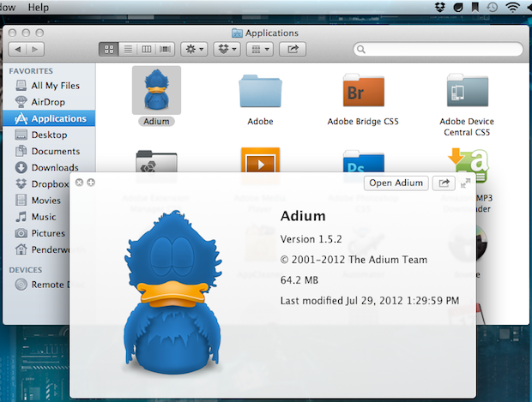Switch Finder to list view
This screenshot has height=402, width=532.
coord(128,50)
